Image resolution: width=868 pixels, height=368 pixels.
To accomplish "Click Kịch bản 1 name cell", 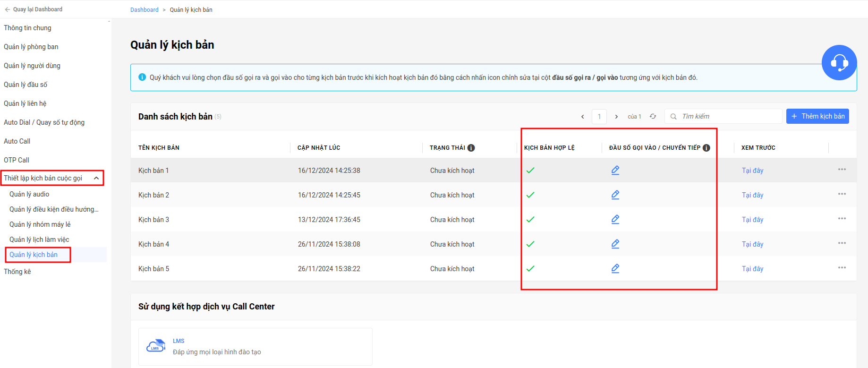I will 153,171.
